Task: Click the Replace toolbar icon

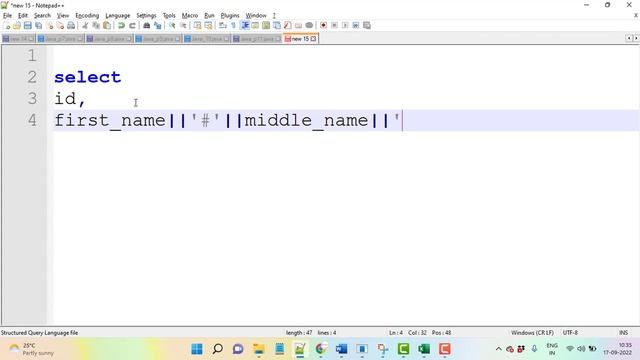Action: click(158, 25)
